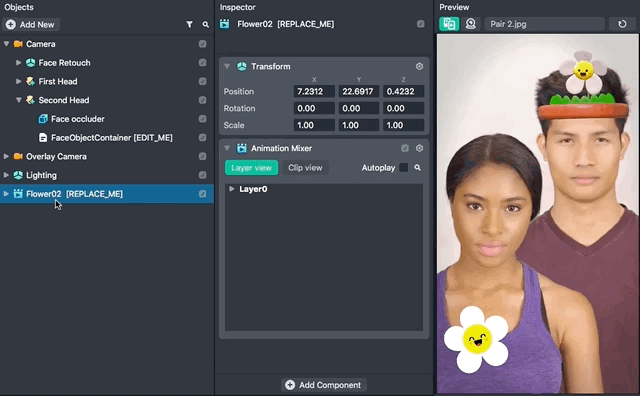Viewport: 640px width, 396px height.
Task: Toggle Face Retouch visibility checkbox
Action: [x=202, y=62]
